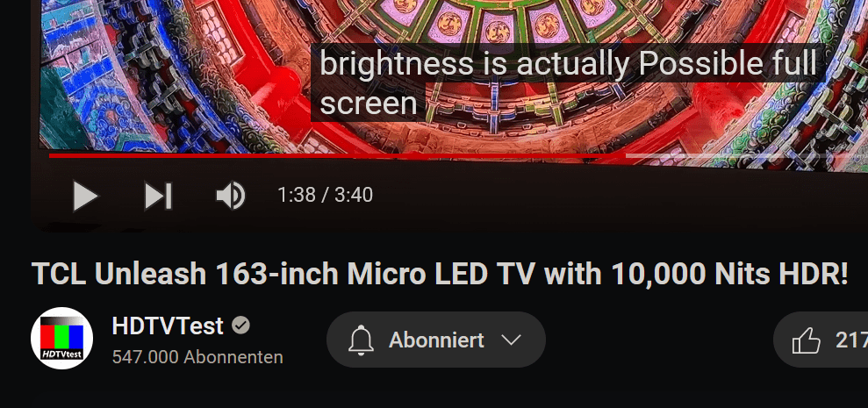Click the 547.000 Abonnenten subscriber count
The width and height of the screenshot is (868, 408).
pyautogui.click(x=197, y=357)
